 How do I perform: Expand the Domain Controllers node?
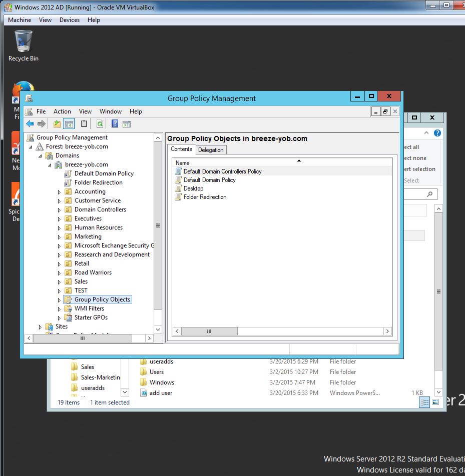tap(59, 210)
